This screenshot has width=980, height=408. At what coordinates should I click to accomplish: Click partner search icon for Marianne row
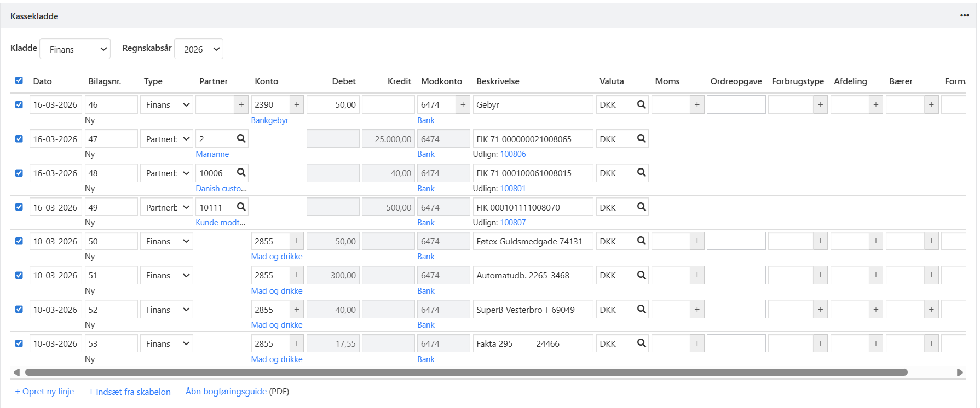[x=241, y=139]
